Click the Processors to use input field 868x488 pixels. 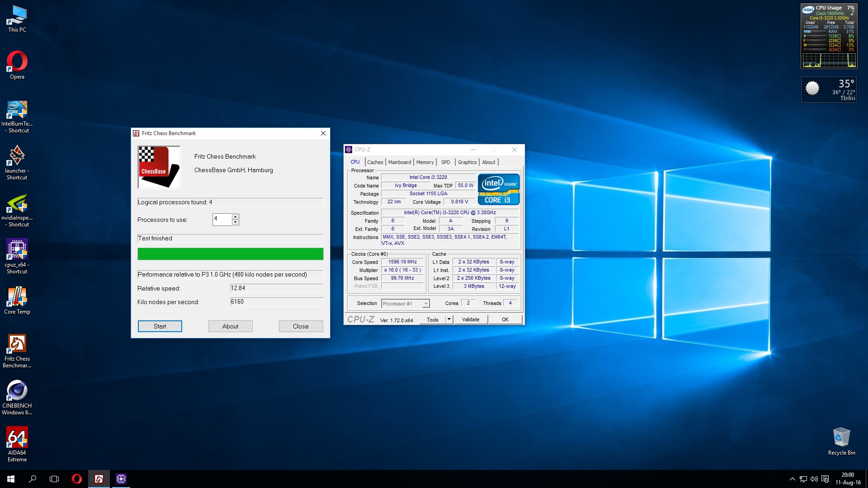click(x=222, y=220)
